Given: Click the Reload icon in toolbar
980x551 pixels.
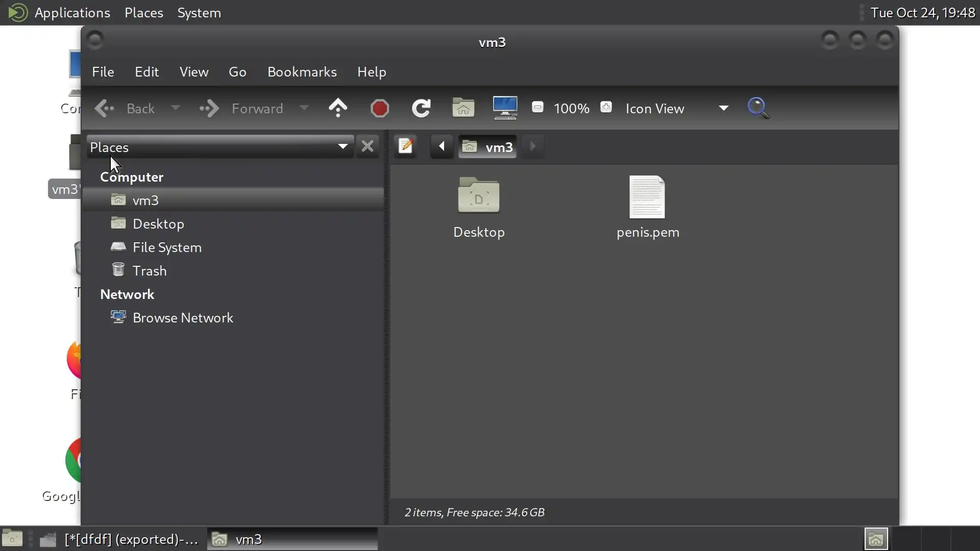Looking at the screenshot, I should (x=421, y=108).
